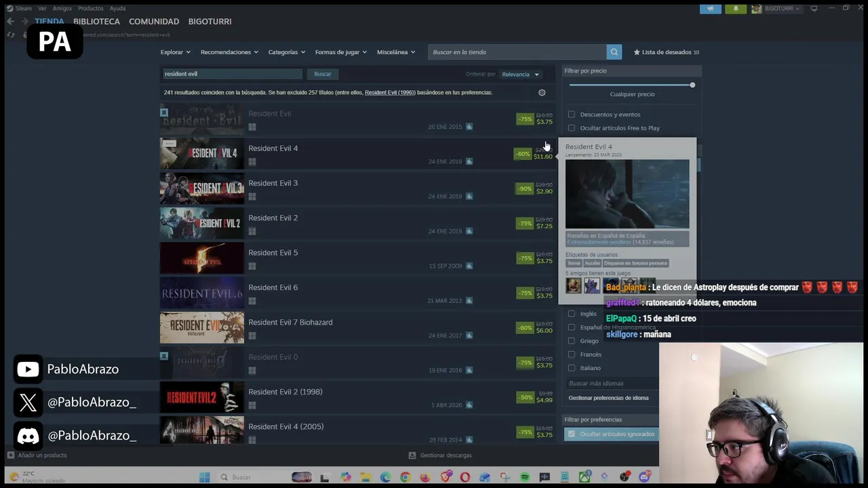Expand the Formas de jugar dropdown
This screenshot has height=488, width=868.
[340, 52]
